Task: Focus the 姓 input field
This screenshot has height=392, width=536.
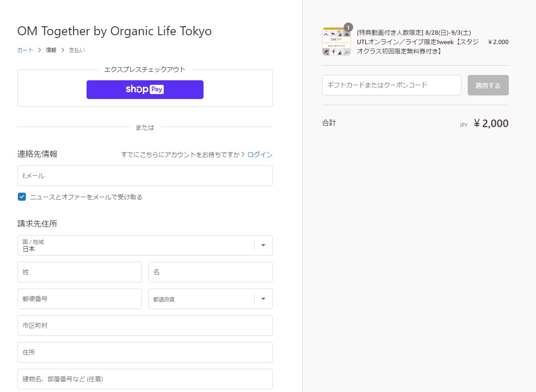Action: [79, 272]
